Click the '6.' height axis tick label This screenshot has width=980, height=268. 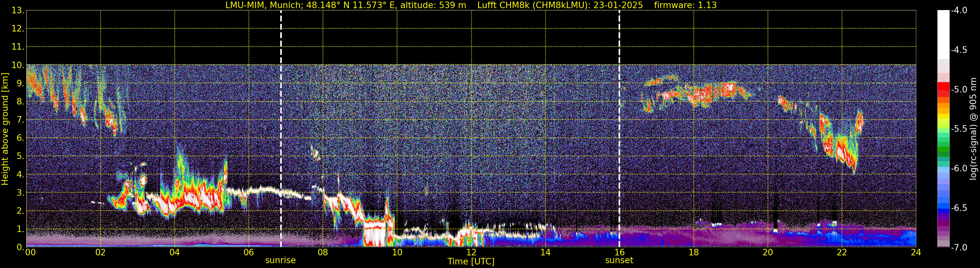point(20,138)
